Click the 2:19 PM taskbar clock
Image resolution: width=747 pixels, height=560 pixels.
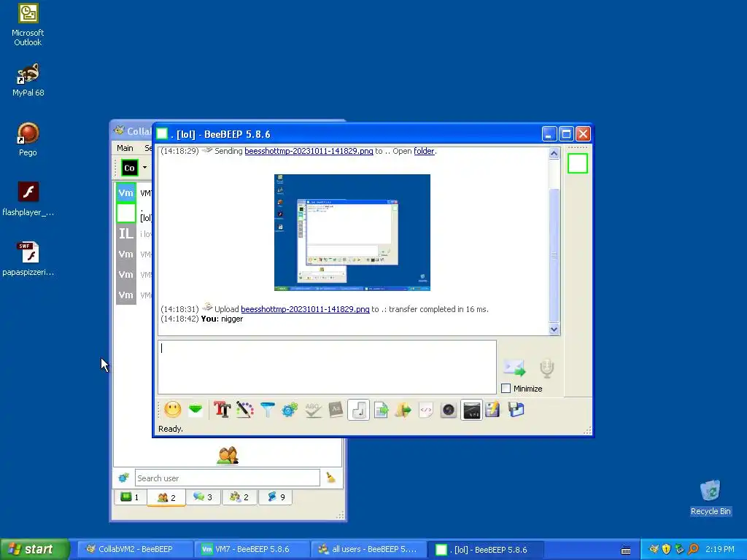720,549
